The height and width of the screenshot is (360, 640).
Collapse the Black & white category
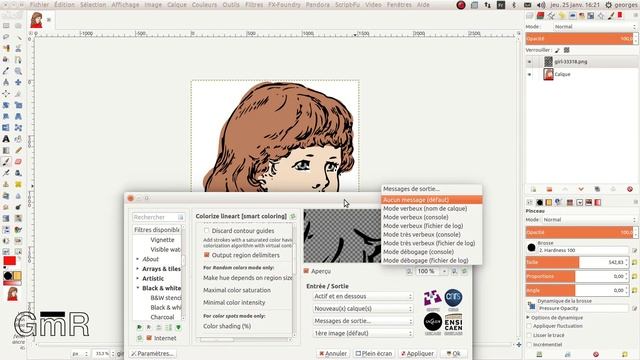tap(138, 288)
